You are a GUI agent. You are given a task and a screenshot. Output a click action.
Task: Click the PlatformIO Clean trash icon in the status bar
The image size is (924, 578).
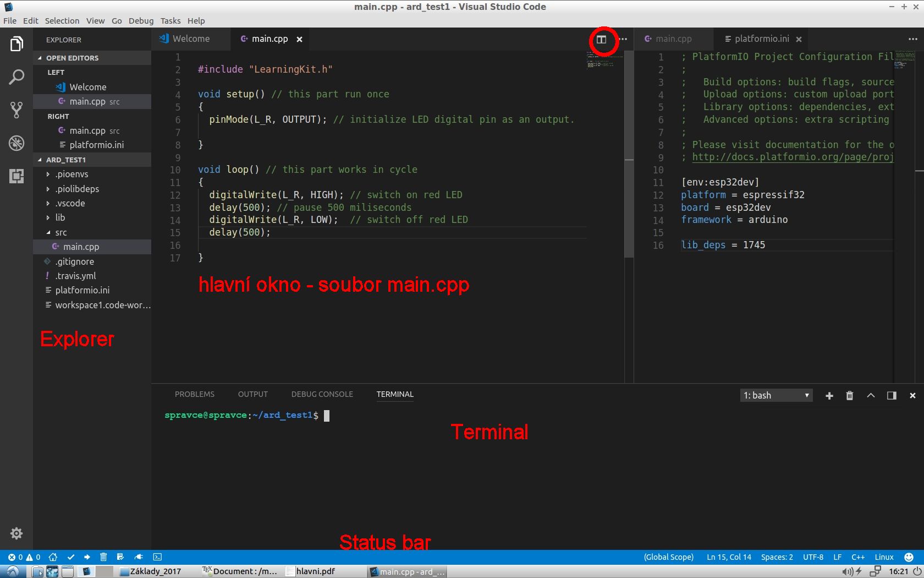[x=103, y=557]
